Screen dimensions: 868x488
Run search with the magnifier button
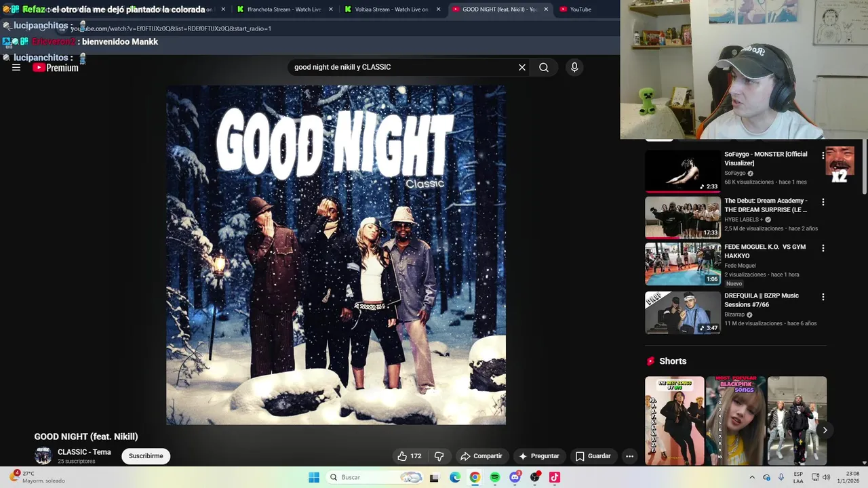544,67
